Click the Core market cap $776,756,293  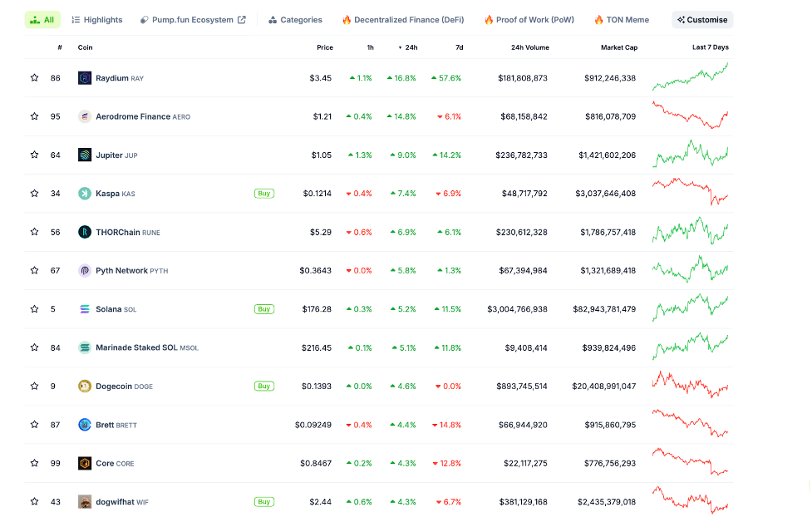pos(610,463)
